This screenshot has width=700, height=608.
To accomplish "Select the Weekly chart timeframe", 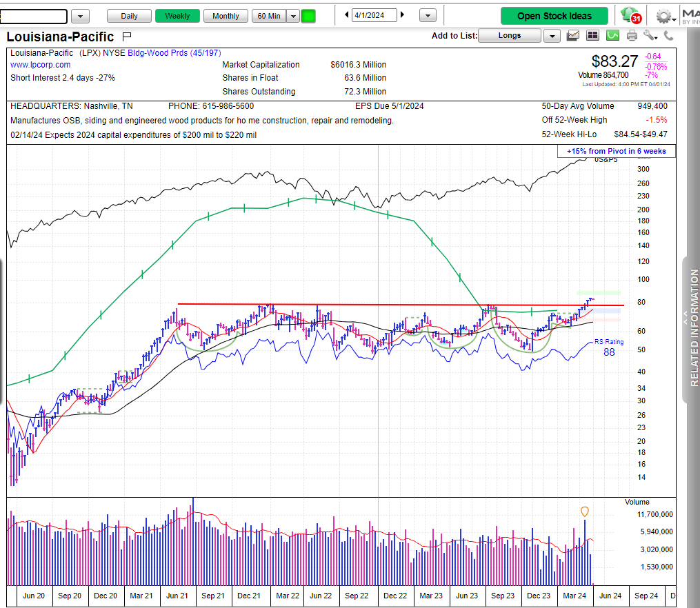I will click(177, 16).
